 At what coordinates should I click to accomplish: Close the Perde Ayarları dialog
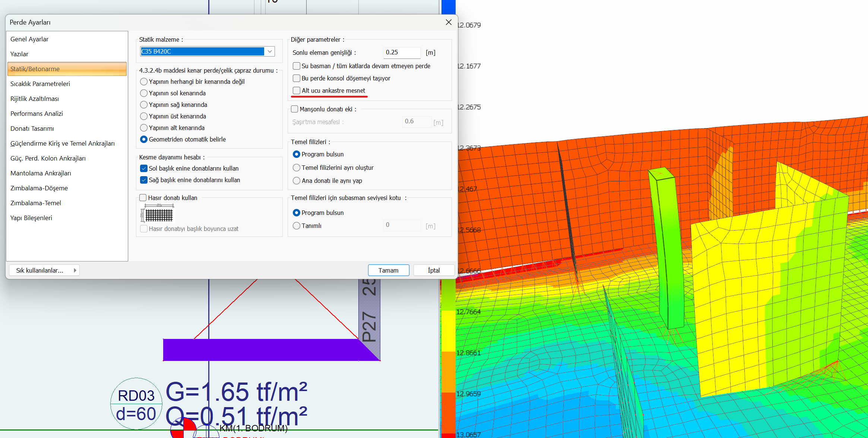[449, 22]
